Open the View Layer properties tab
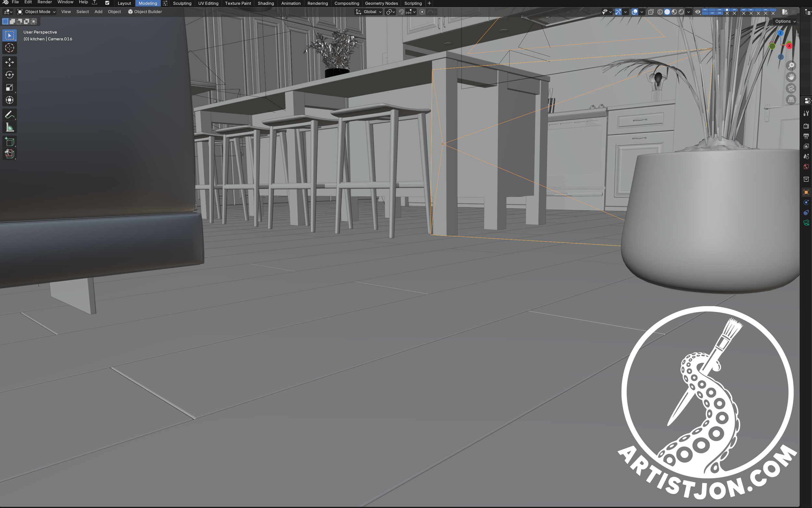The height and width of the screenshot is (508, 812). [x=806, y=146]
